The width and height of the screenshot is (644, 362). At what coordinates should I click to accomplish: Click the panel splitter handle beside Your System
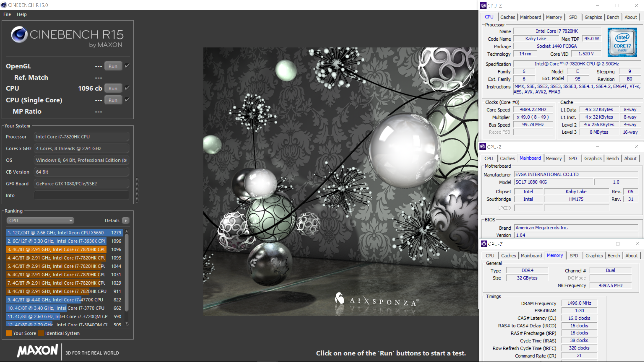click(137, 190)
